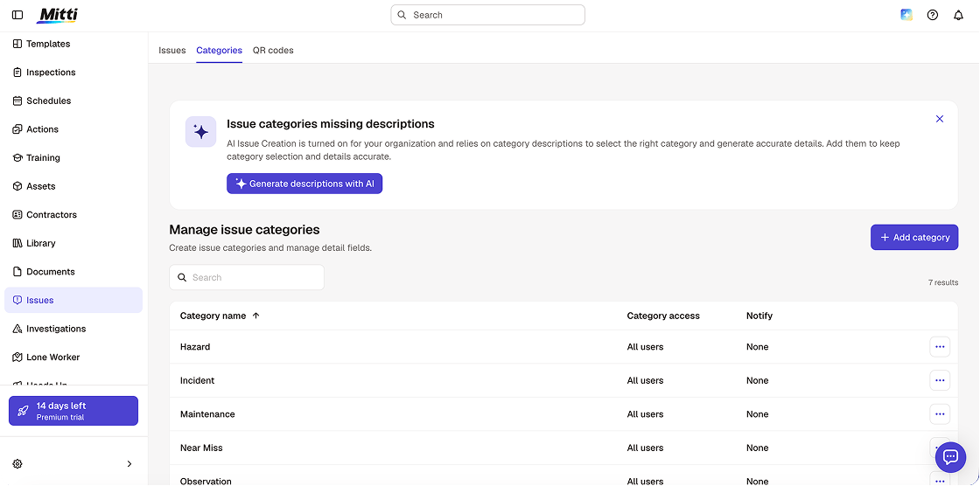The image size is (980, 486).
Task: Click the Issues shield icon
Action: (17, 301)
